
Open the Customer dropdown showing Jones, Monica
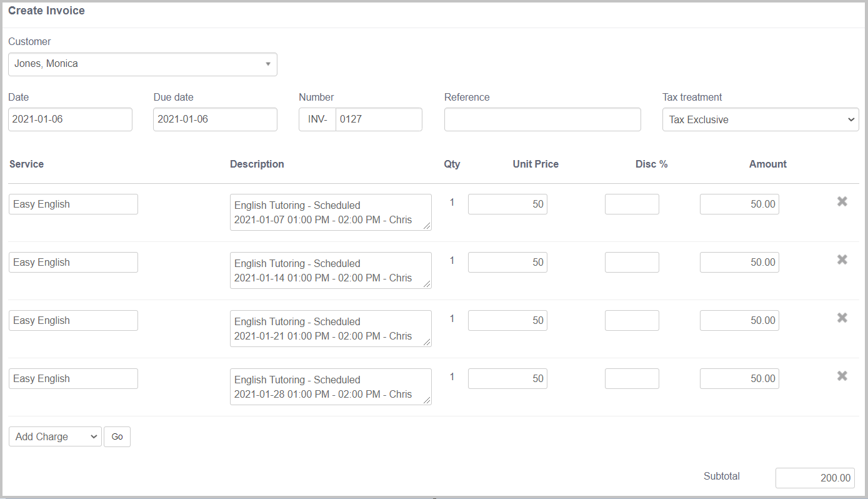point(142,64)
